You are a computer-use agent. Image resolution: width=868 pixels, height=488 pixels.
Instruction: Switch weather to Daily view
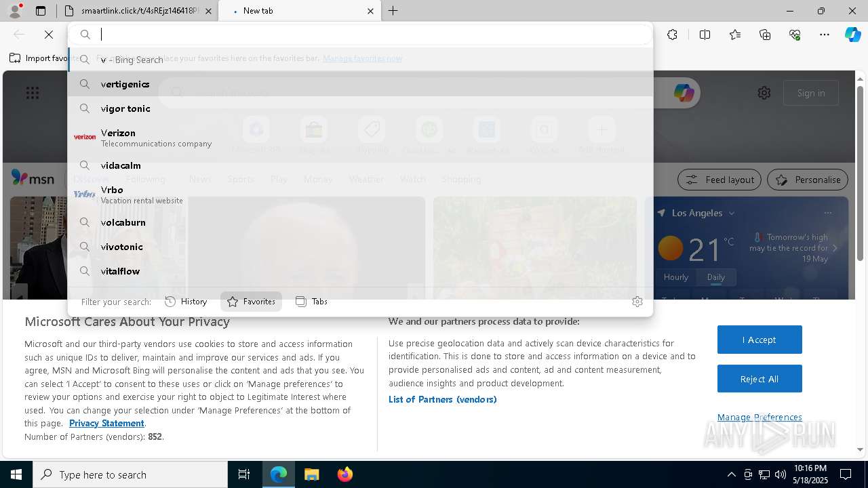(715, 277)
